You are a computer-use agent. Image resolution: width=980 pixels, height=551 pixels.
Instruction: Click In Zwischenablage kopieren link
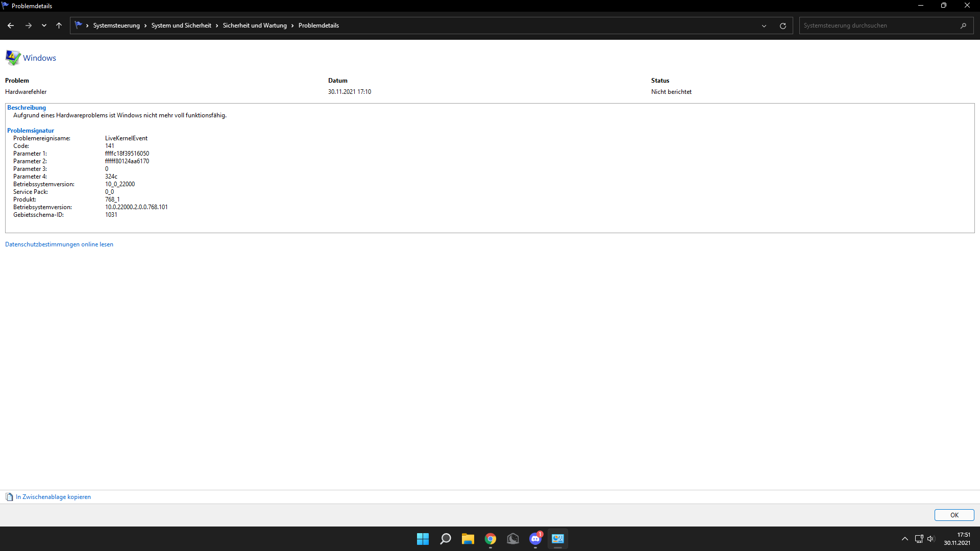tap(53, 497)
